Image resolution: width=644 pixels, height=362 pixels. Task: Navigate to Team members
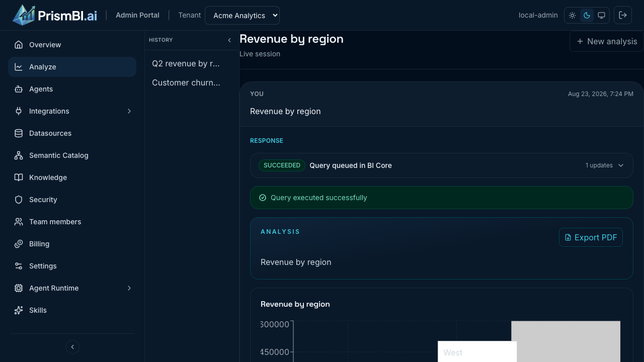[x=72, y=222]
